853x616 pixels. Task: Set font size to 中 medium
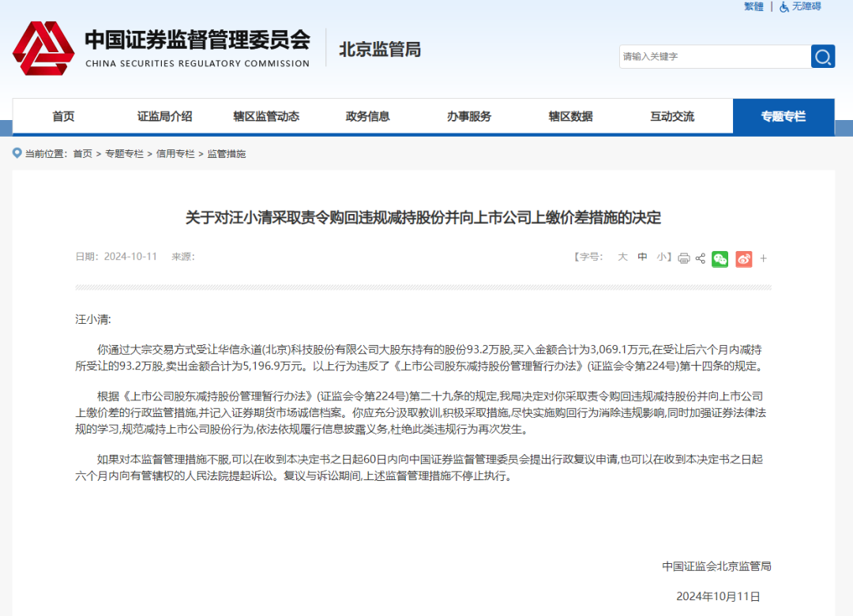pyautogui.click(x=641, y=258)
